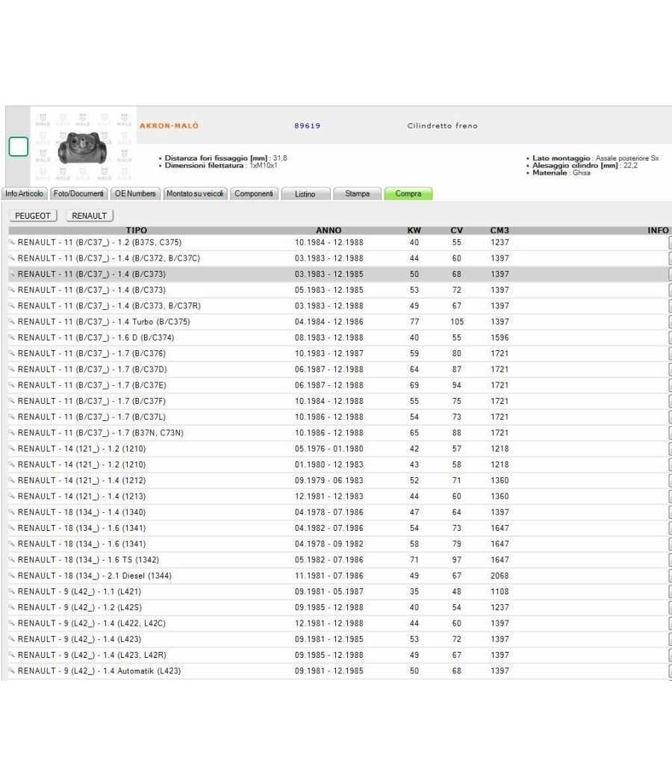The width and height of the screenshot is (672, 784).
Task: Click magnifier icon for Renault 9 1.1 (L421)
Action: click(11, 591)
